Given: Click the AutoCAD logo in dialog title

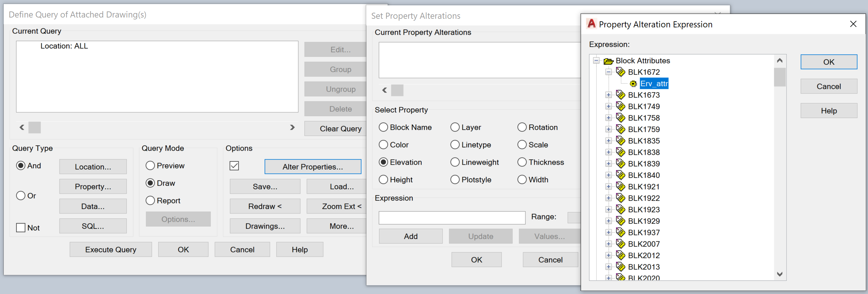Looking at the screenshot, I should coord(591,24).
